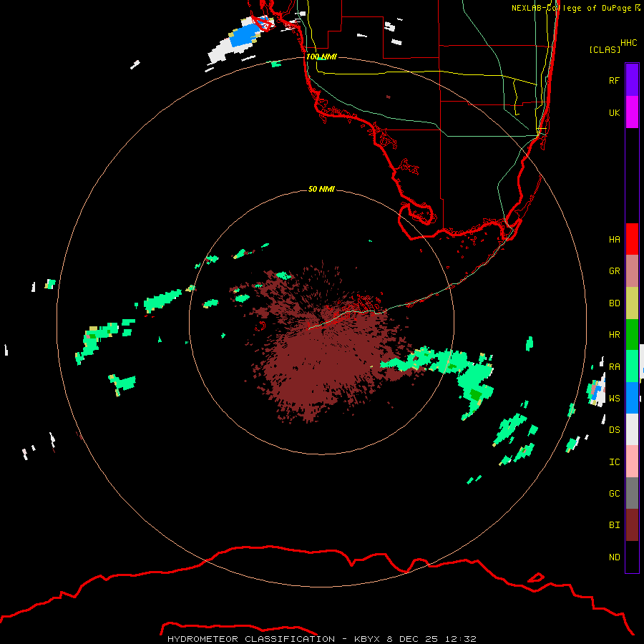
Task: Click the '100 NMI' range ring label
Action: coord(321,57)
